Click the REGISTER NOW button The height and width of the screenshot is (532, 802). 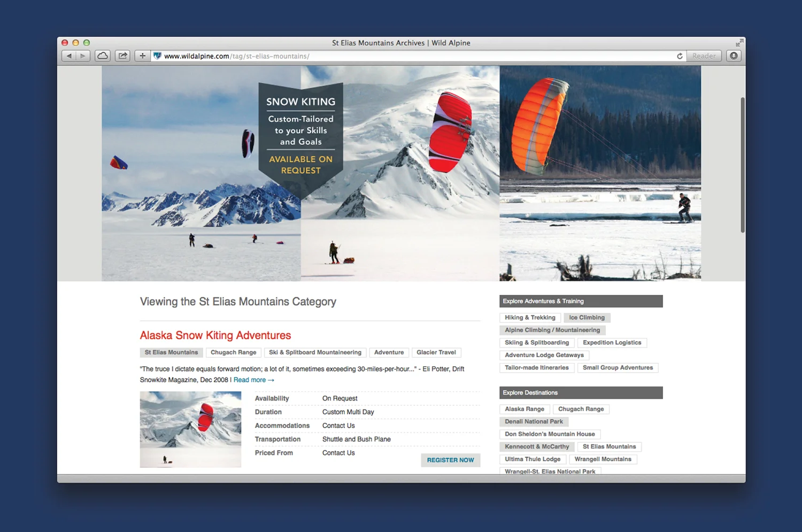(x=450, y=460)
